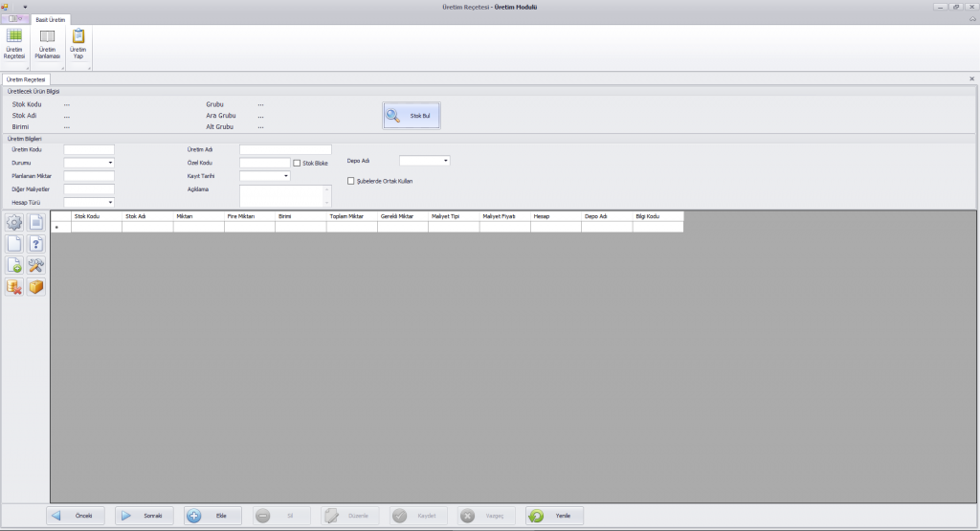This screenshot has height=531, width=980.
Task: Enable Şubelerde Ortak Kullan checkbox
Action: click(350, 181)
